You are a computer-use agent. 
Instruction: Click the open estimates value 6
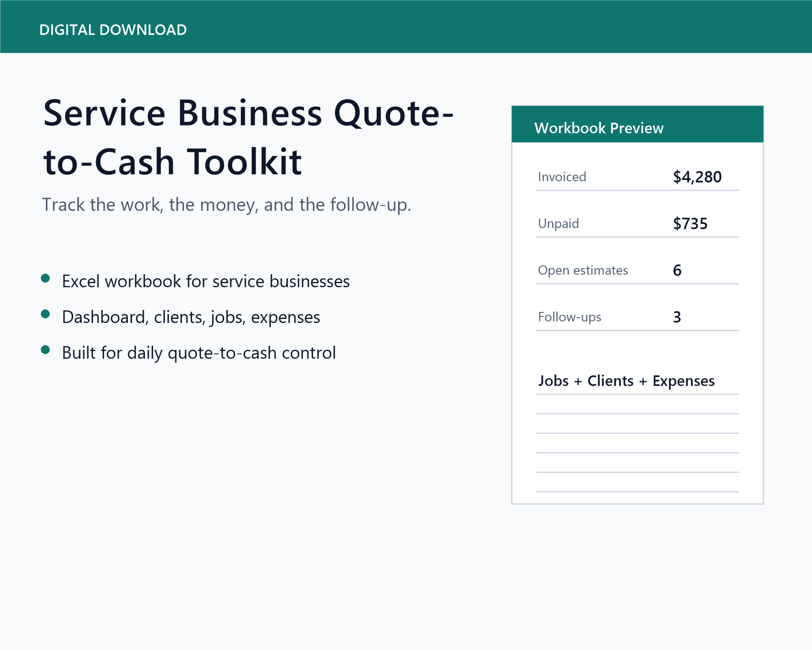pyautogui.click(x=677, y=270)
